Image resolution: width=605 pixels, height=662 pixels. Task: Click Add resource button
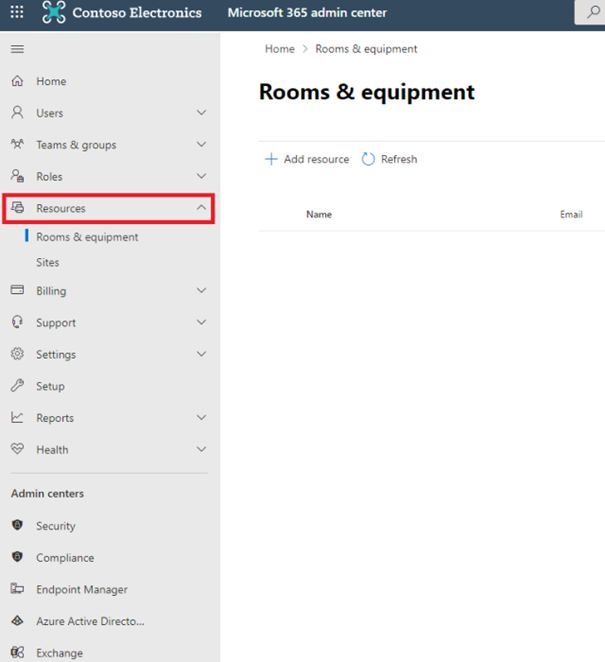[x=307, y=159]
